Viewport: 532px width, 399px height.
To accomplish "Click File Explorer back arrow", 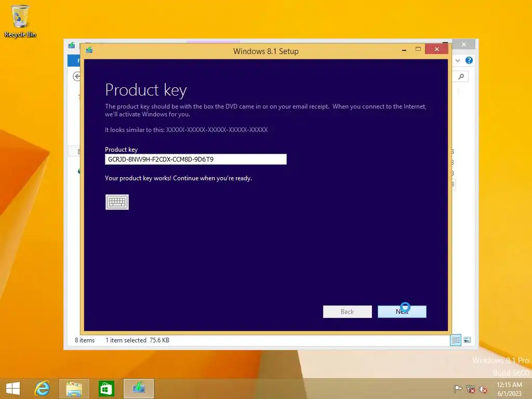I will point(77,77).
